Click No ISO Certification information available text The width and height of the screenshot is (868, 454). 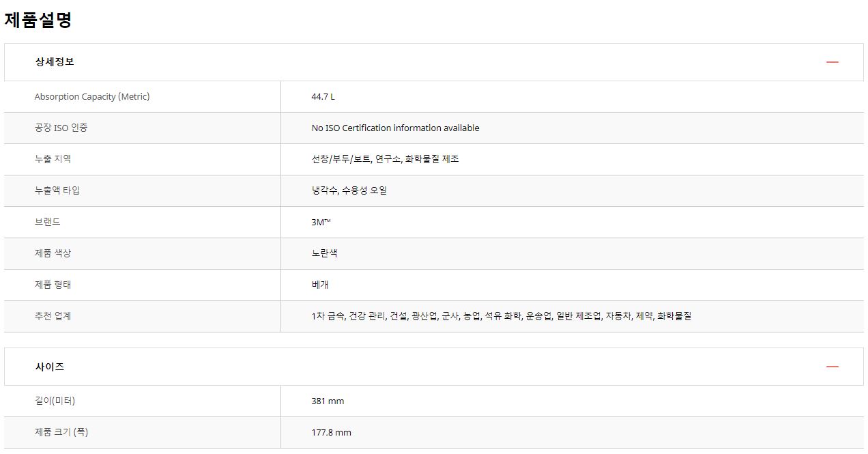coord(395,128)
